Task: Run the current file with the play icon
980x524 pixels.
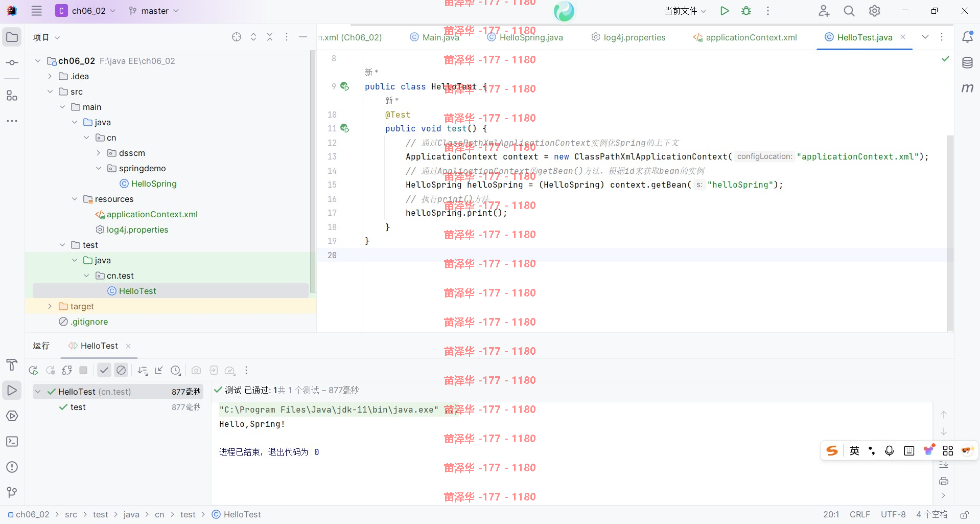Action: (x=724, y=11)
